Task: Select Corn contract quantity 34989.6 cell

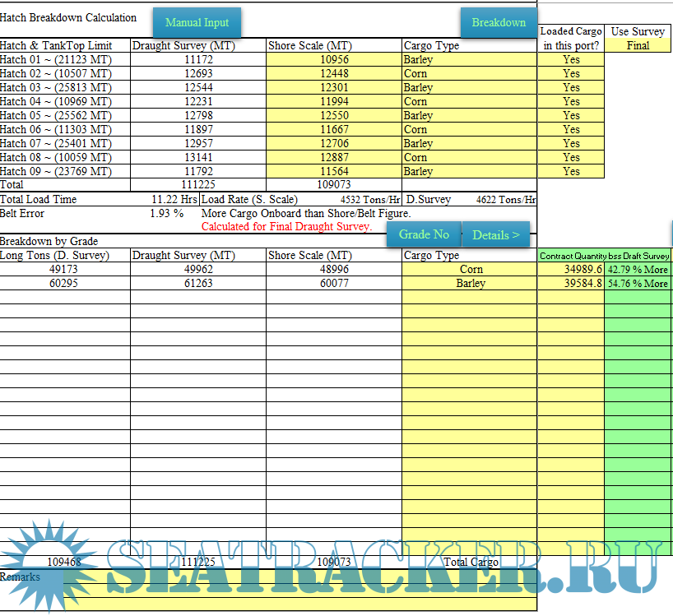Action: pos(571,270)
